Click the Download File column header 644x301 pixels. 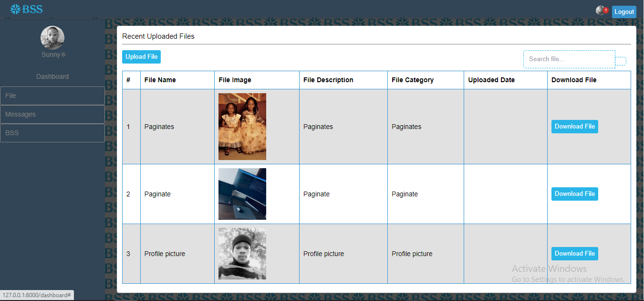(x=589, y=80)
